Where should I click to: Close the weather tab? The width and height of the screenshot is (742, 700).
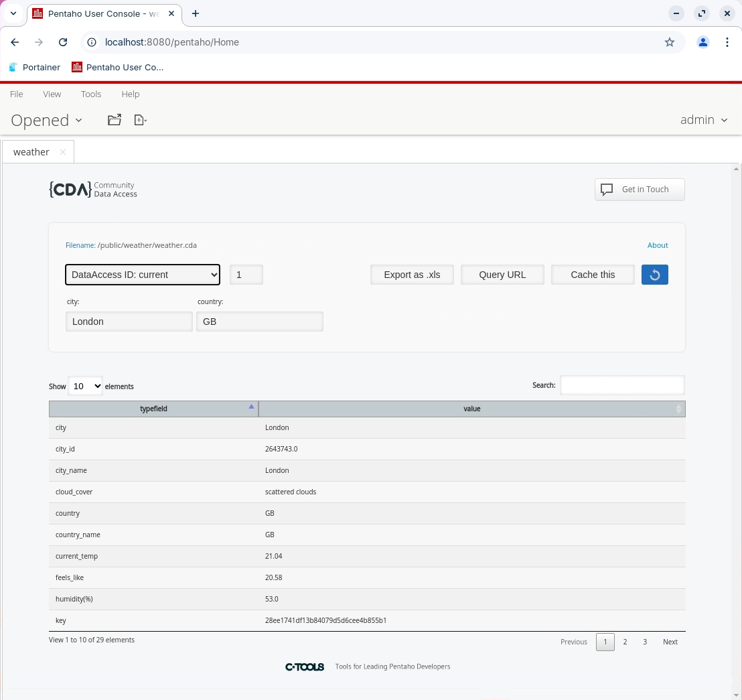(x=63, y=152)
